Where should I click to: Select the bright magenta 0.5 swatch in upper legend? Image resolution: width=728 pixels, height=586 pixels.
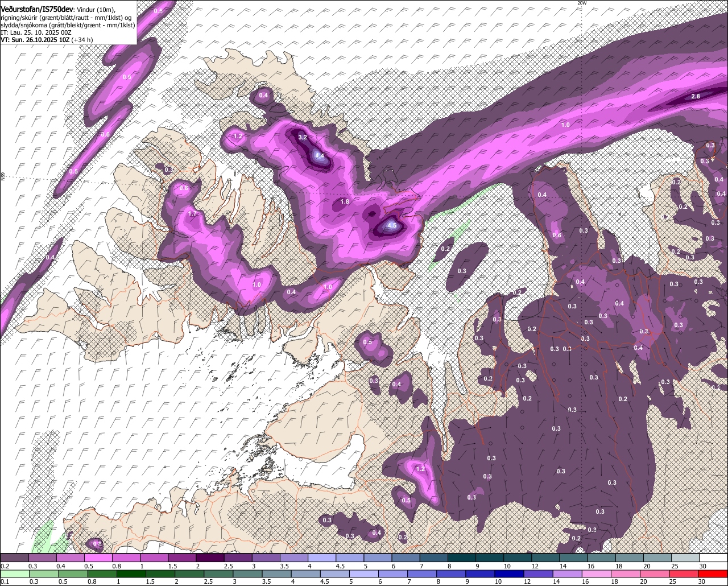pos(98,558)
